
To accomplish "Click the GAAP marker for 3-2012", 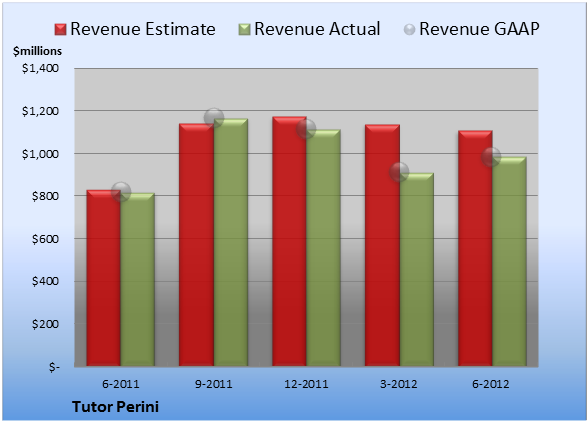I will (399, 172).
